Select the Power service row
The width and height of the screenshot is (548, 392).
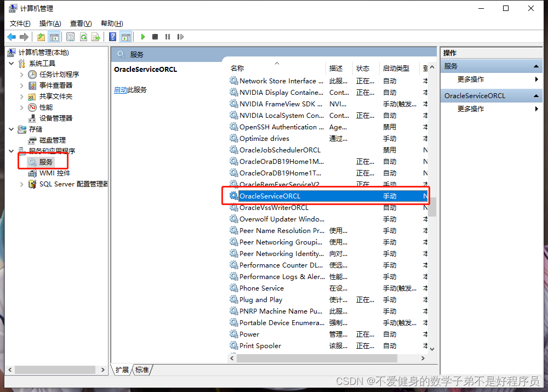328,334
